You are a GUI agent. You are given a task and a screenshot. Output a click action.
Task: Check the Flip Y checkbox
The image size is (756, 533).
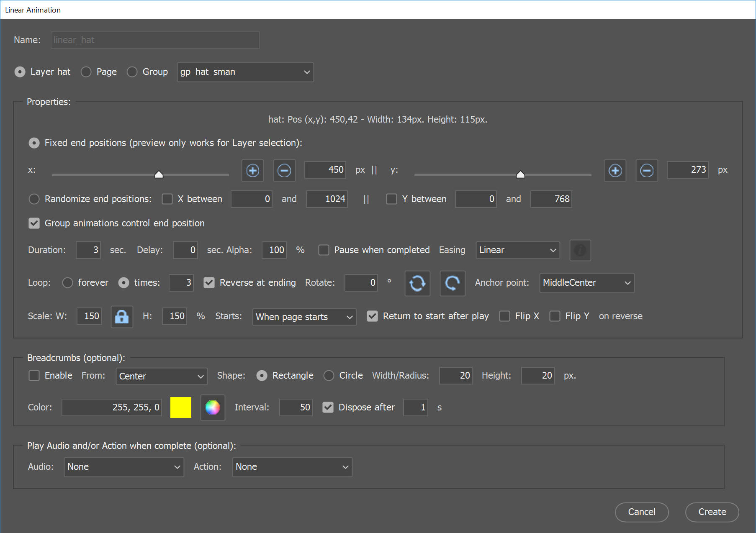pyautogui.click(x=555, y=316)
